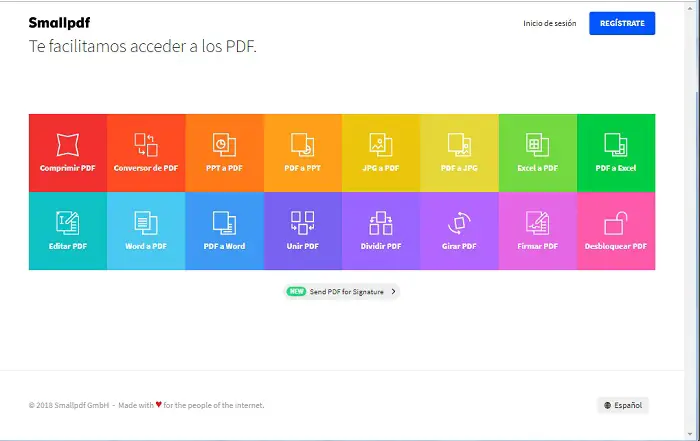Image resolution: width=700 pixels, height=441 pixels.
Task: Open the PPT a PDF converter icon
Action: pyautogui.click(x=224, y=145)
